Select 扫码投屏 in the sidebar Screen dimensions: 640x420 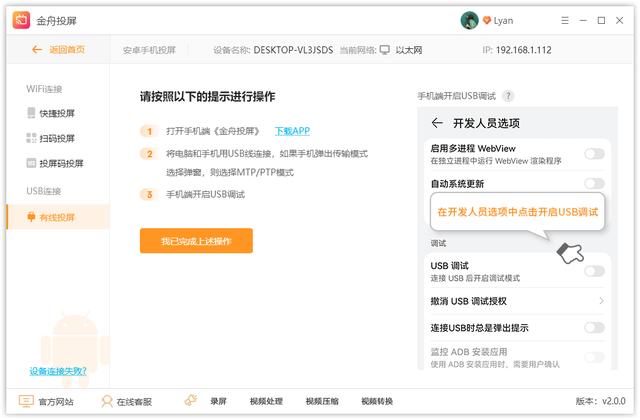pos(57,138)
